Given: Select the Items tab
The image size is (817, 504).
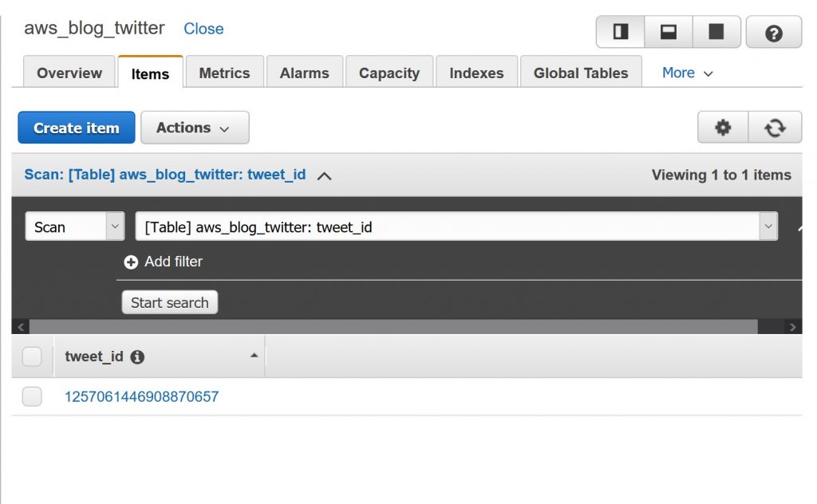Looking at the screenshot, I should [150, 73].
